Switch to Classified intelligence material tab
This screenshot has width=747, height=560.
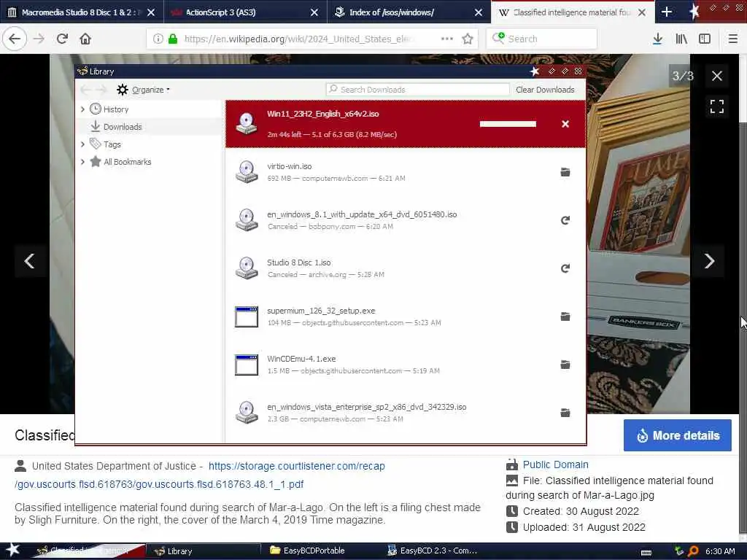click(x=567, y=12)
